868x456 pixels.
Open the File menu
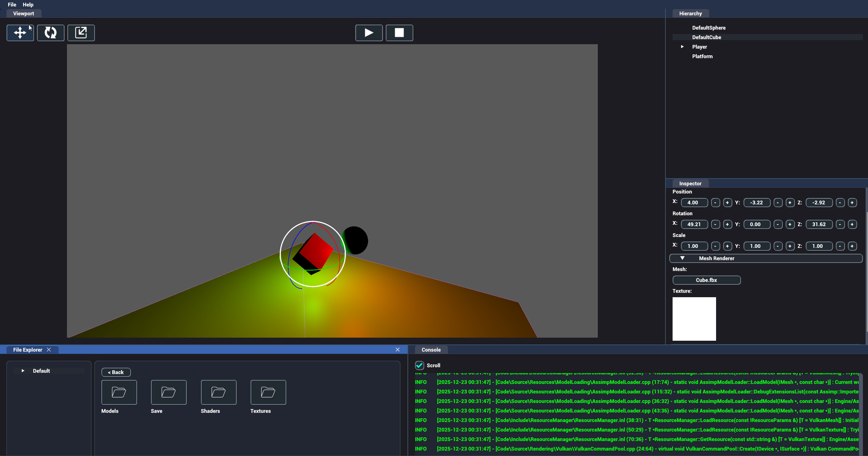[x=12, y=4]
